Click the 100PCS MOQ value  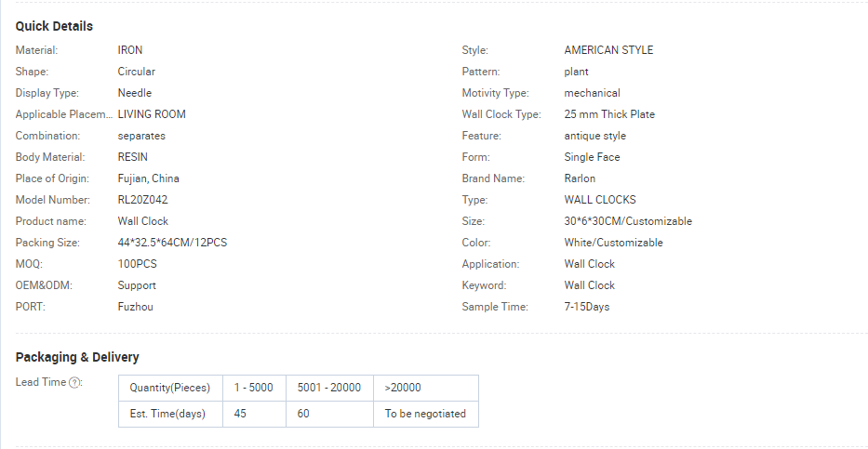click(137, 264)
